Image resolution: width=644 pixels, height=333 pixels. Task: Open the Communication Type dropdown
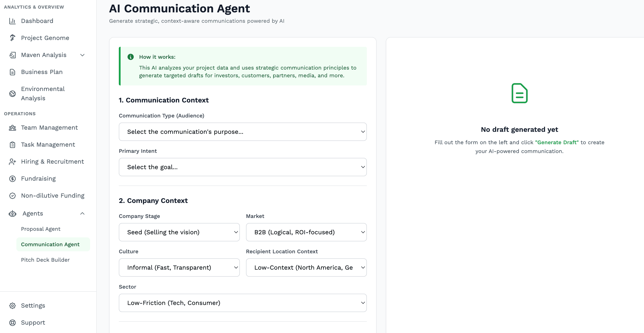242,132
